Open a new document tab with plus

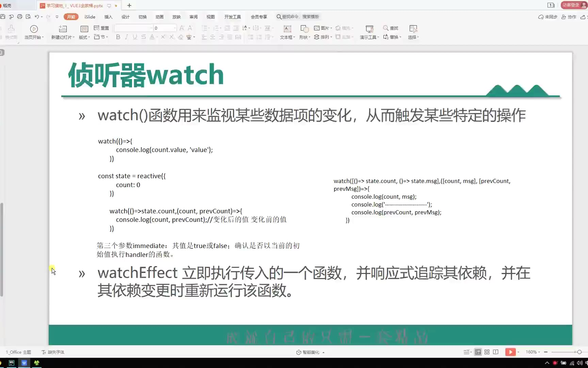point(129,5)
